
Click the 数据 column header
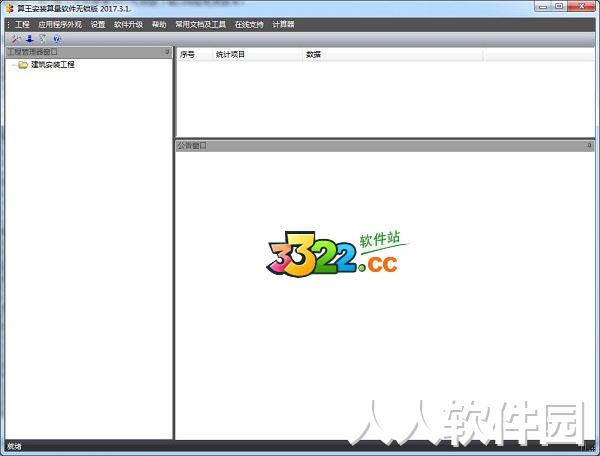point(393,55)
